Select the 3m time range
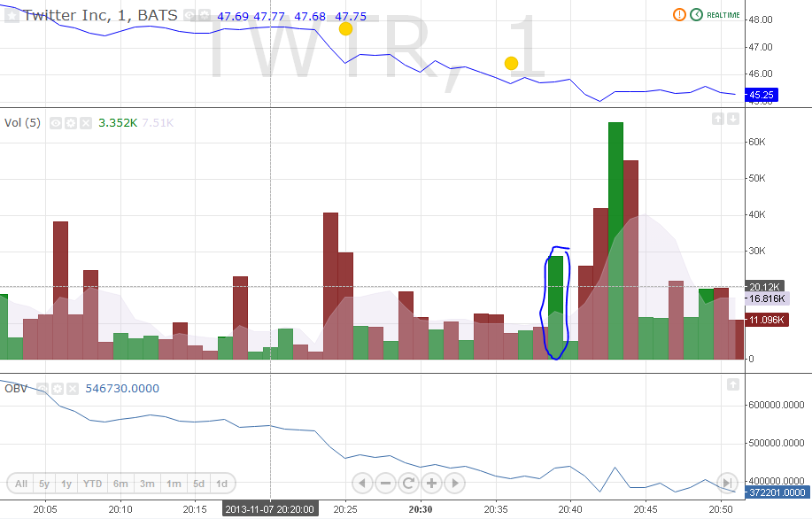This screenshot has width=812, height=519. point(147,484)
